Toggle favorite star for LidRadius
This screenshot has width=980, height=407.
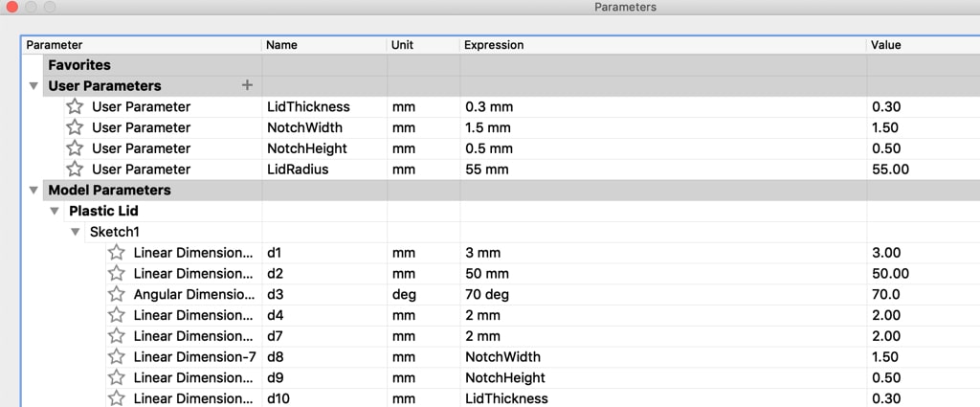click(75, 169)
